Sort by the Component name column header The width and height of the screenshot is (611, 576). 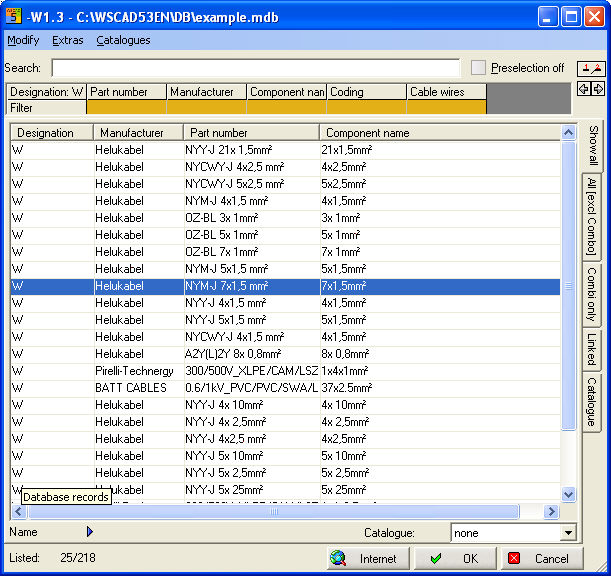click(x=440, y=133)
